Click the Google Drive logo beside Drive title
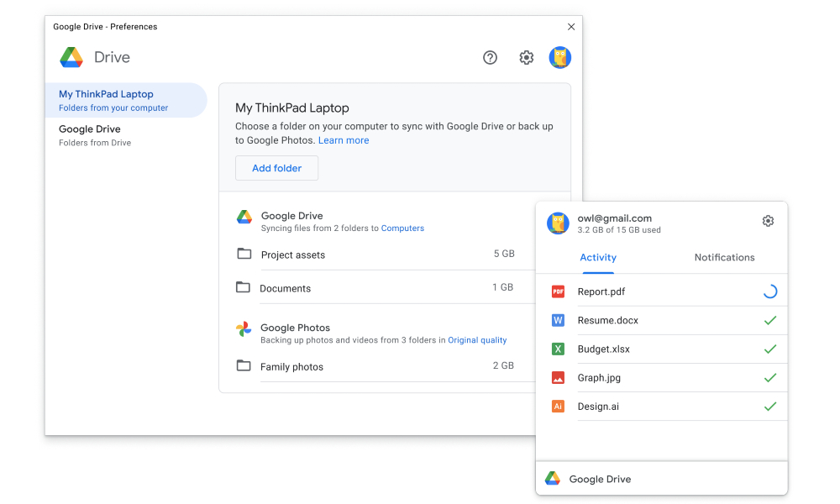Screen dimensions: 840x504 click(71, 57)
